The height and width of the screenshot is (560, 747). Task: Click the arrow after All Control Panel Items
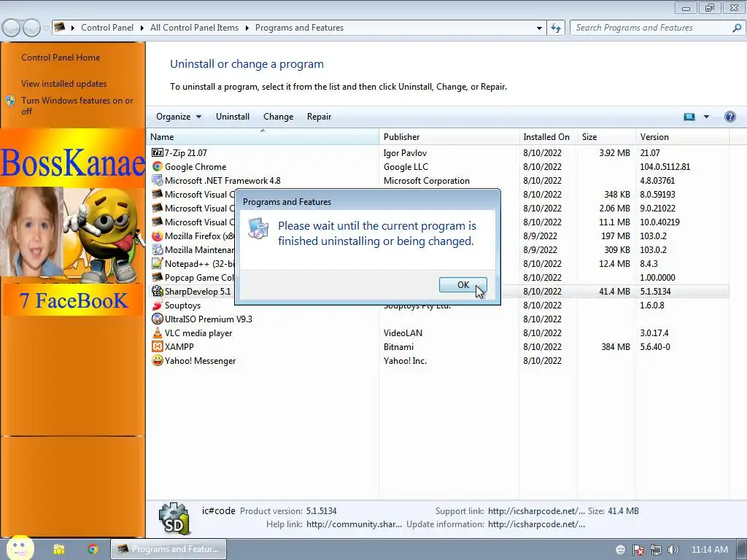(x=247, y=28)
